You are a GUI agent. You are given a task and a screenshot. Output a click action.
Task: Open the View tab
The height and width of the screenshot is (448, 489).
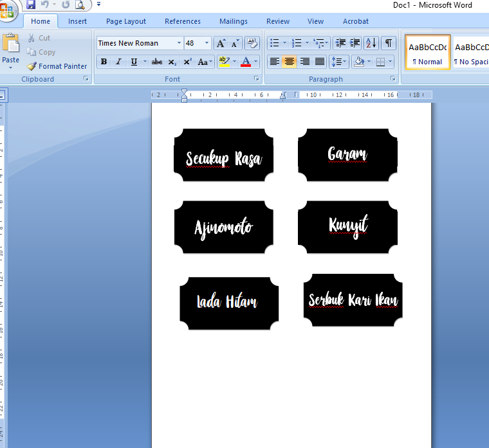(x=316, y=21)
